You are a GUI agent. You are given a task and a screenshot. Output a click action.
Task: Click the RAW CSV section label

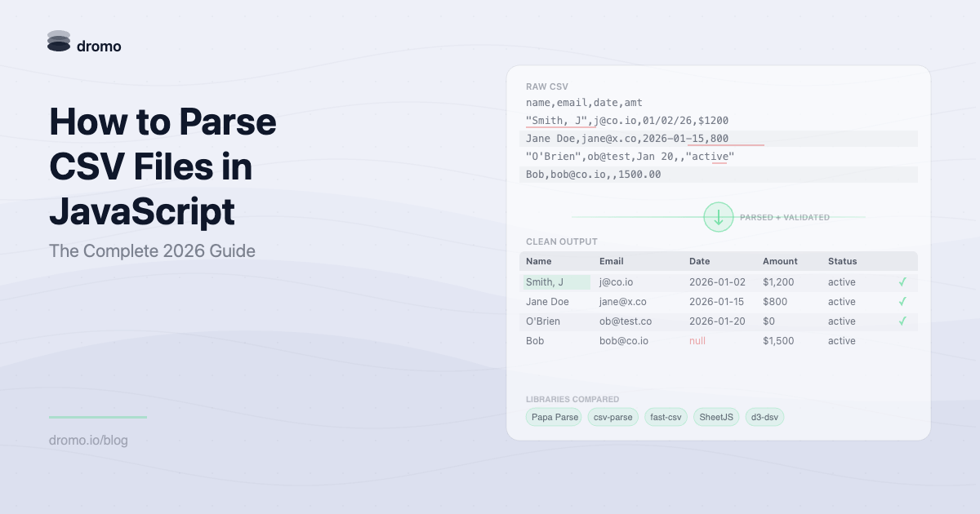[x=547, y=86]
